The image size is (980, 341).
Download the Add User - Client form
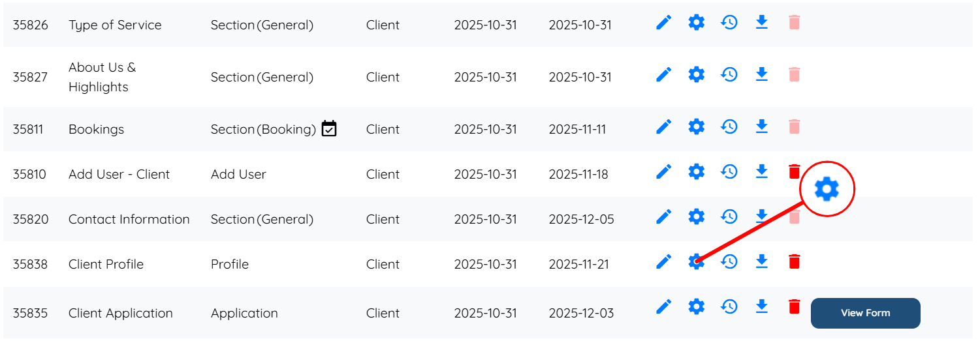tap(761, 171)
